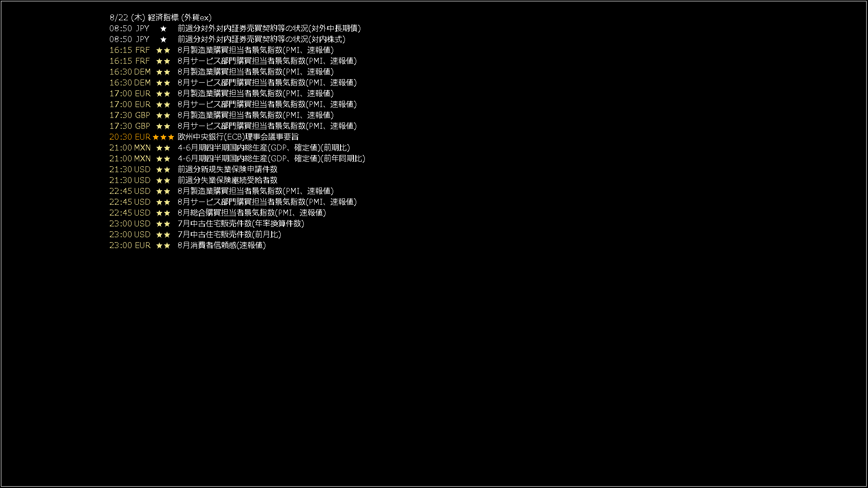Click the 22:45 USD 製造業購買担当者景気指数 entry
The image size is (868, 488).
255,191
